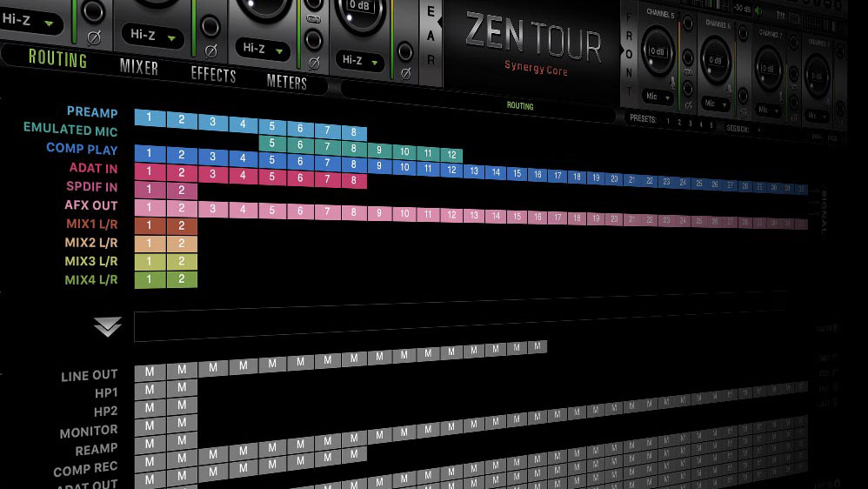This screenshot has height=489, width=868.
Task: Click the green speaker icon next to -30 dB
Action: pos(759,10)
